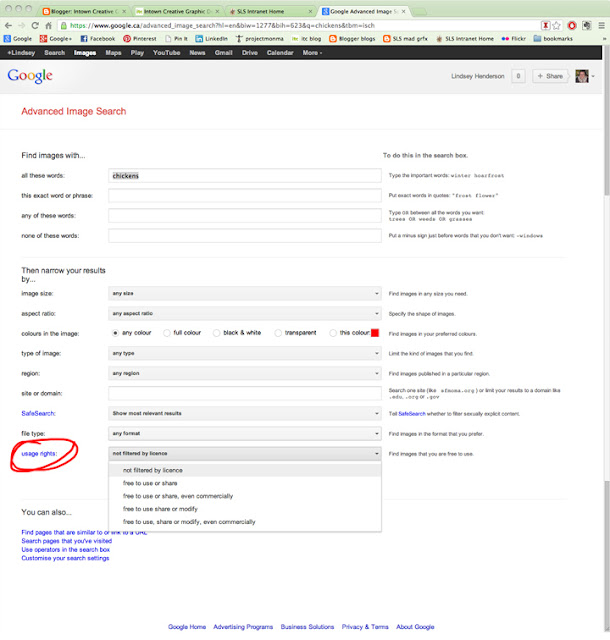The image size is (610, 640).
Task: Click the red X extension icon in address bar
Action: coord(545,25)
